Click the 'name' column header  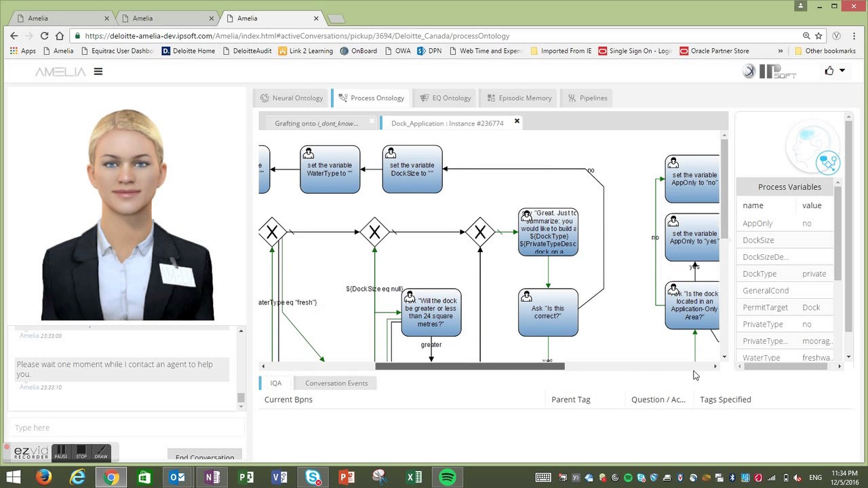753,205
